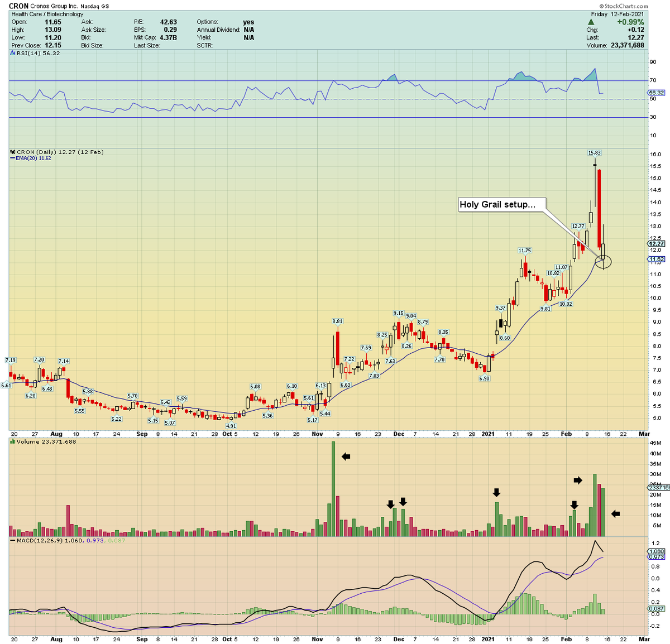
Task: Click the CRON (Daily) 12.27 (12 Feb) legend
Action: point(60,152)
